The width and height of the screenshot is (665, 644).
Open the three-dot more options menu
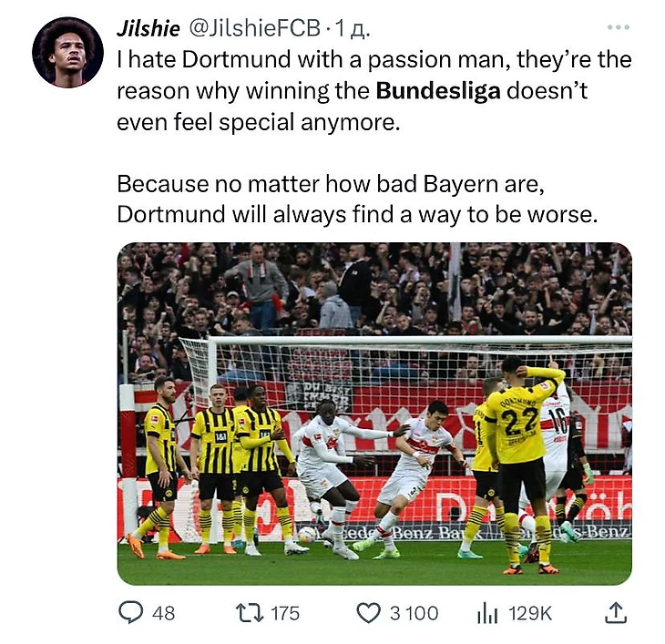(x=618, y=27)
